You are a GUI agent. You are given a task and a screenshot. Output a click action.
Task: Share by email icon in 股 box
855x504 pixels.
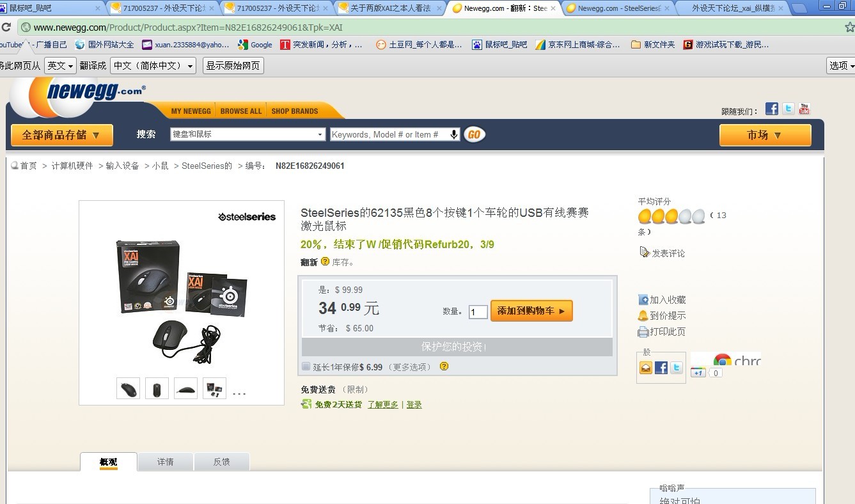tap(646, 368)
